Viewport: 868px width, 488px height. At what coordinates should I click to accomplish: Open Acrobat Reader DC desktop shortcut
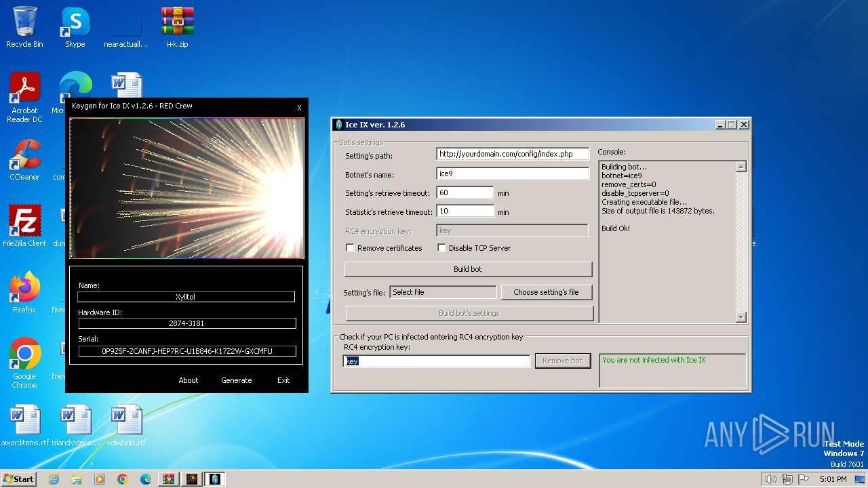pos(24,98)
